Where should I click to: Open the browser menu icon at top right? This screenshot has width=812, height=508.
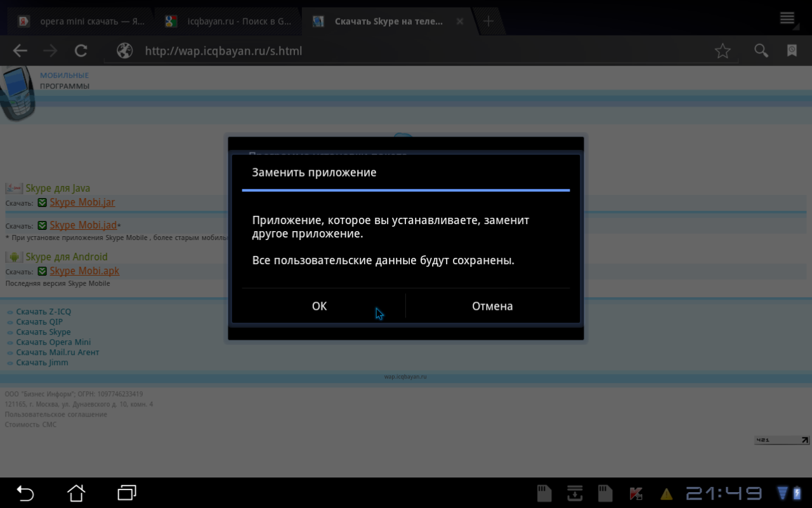coord(787,18)
